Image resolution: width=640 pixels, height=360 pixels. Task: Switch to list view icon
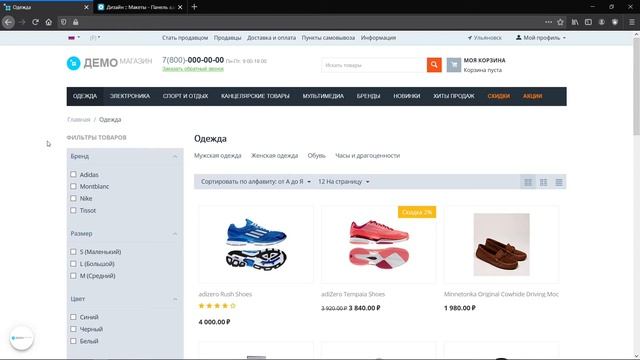(558, 182)
